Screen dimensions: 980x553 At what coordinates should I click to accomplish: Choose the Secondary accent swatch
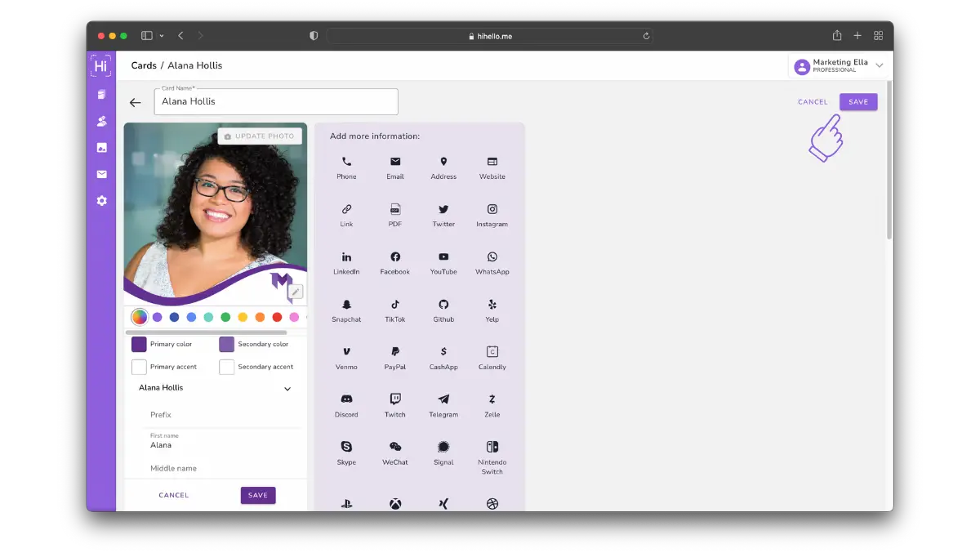tap(227, 367)
